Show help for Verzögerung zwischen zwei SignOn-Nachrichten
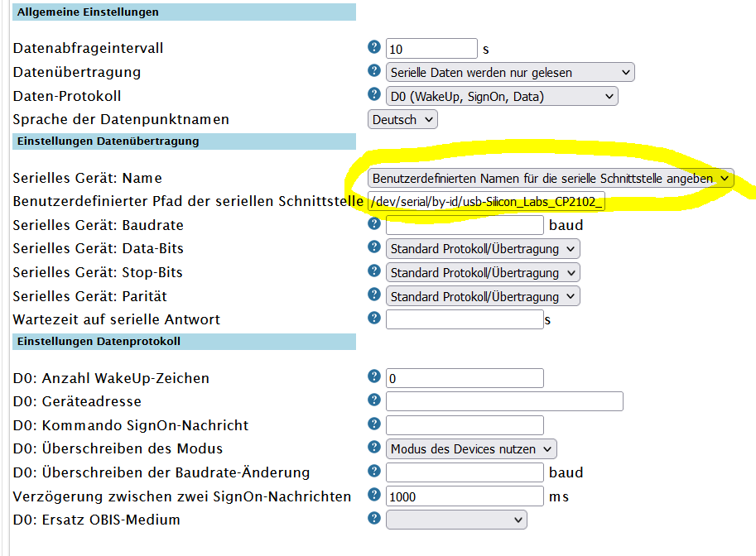The image size is (756, 556). [373, 494]
